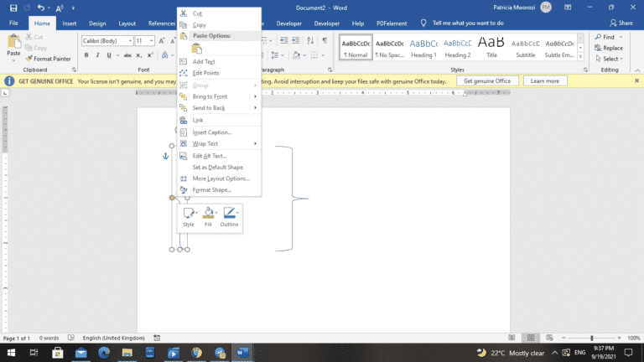
Task: Show or hide paragraph marks
Action: 325,40
